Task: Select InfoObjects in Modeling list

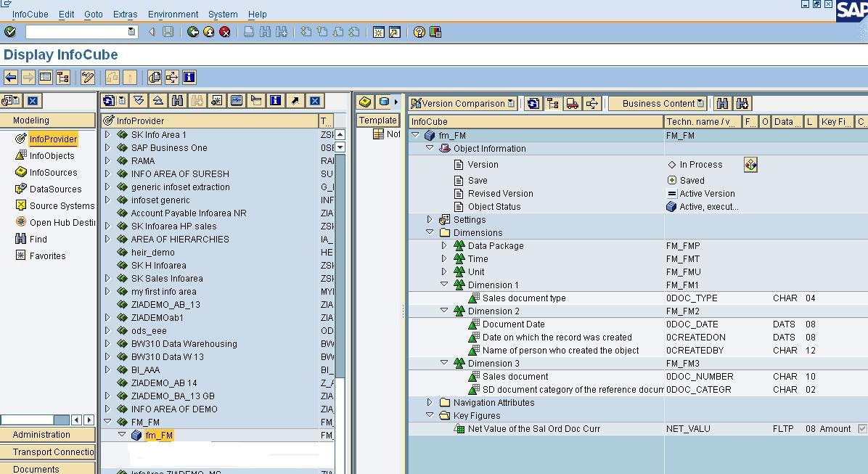Action: [52, 155]
